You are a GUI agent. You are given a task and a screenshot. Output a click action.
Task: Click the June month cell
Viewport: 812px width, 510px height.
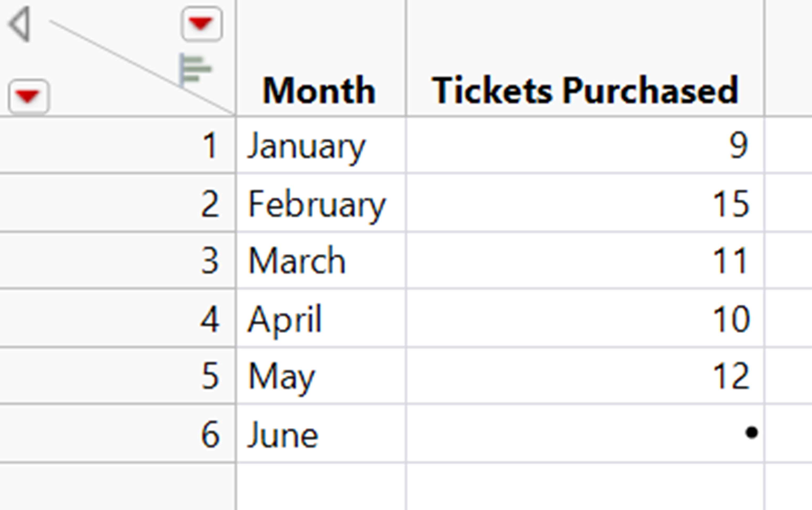[x=321, y=433]
